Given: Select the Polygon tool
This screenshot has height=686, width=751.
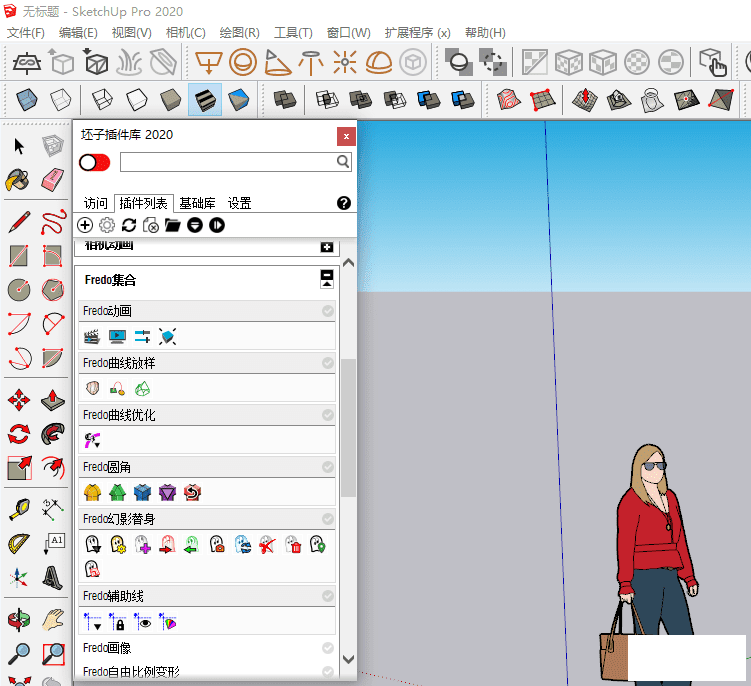Looking at the screenshot, I should [x=53, y=289].
